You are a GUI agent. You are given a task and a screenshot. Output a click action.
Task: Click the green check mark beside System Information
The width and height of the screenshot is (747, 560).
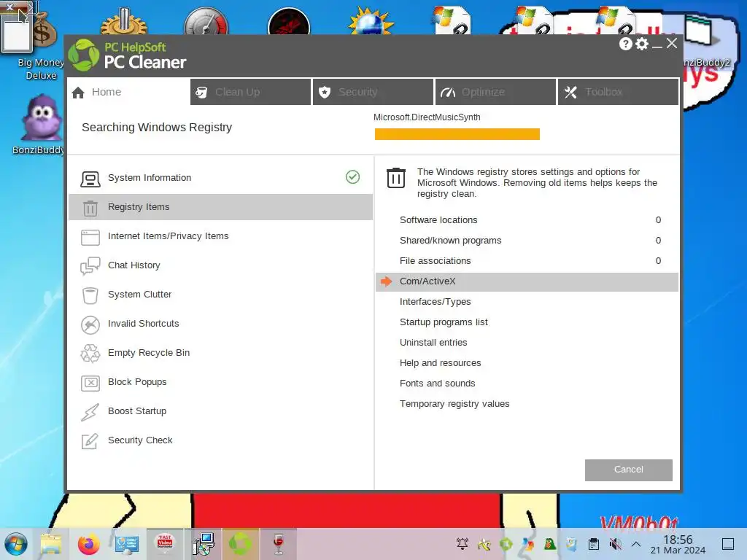tap(352, 176)
